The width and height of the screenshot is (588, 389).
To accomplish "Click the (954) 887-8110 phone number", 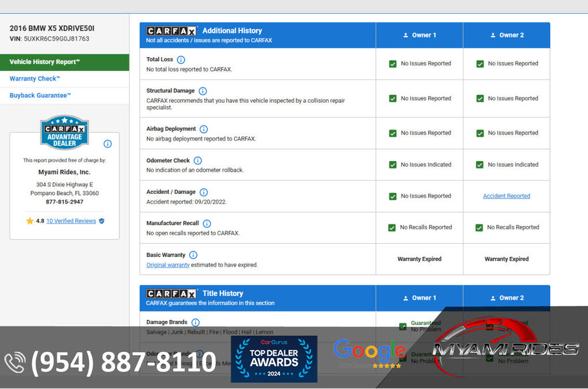I will tap(124, 363).
